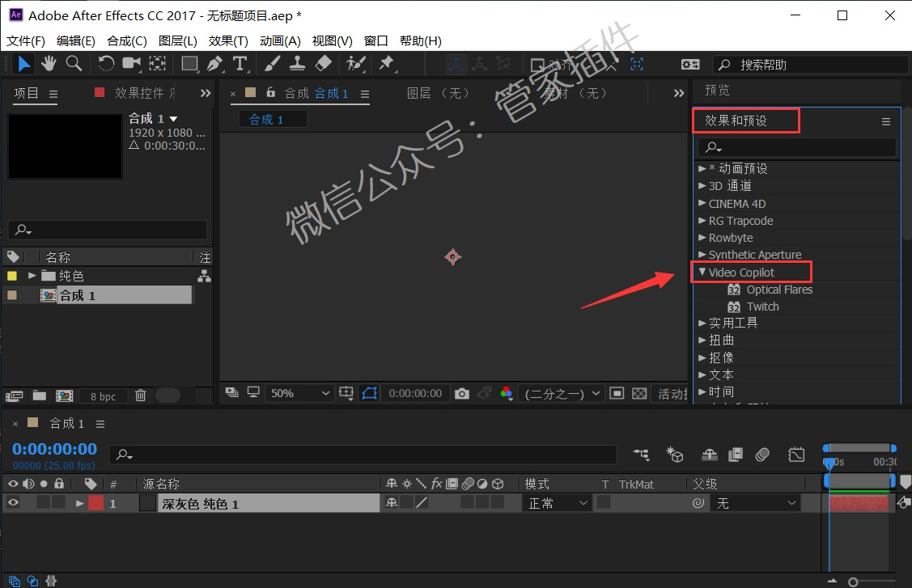Select the Selection arrow tool
The width and height of the screenshot is (912, 588).
point(23,63)
